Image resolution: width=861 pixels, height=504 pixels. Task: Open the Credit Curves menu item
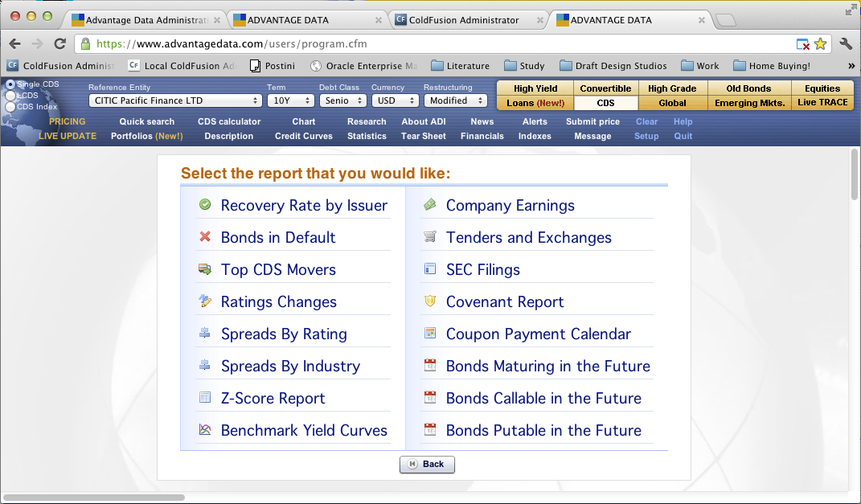304,136
